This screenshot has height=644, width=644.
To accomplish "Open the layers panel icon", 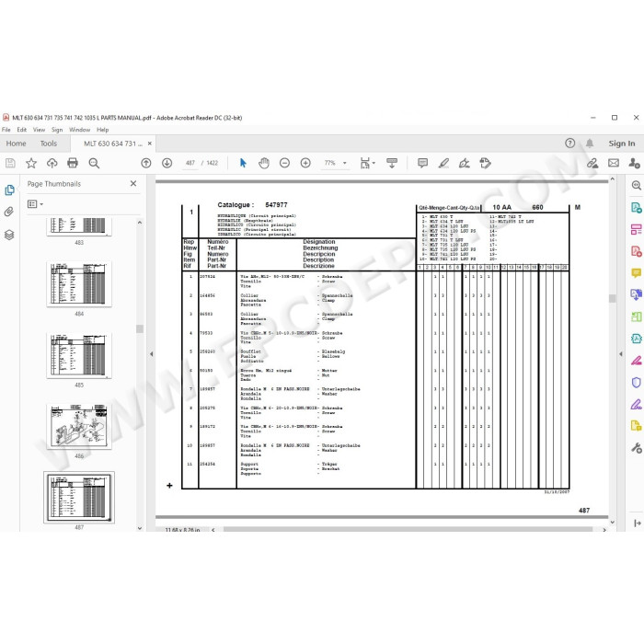I will click(x=9, y=235).
